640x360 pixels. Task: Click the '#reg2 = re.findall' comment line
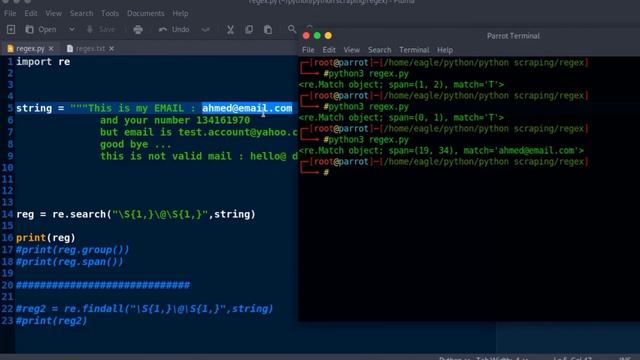144,309
